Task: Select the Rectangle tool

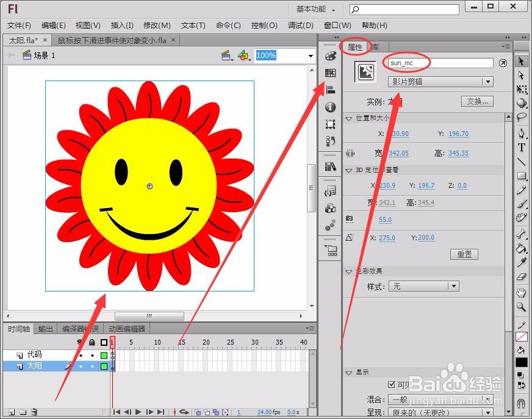Action: 522,176
